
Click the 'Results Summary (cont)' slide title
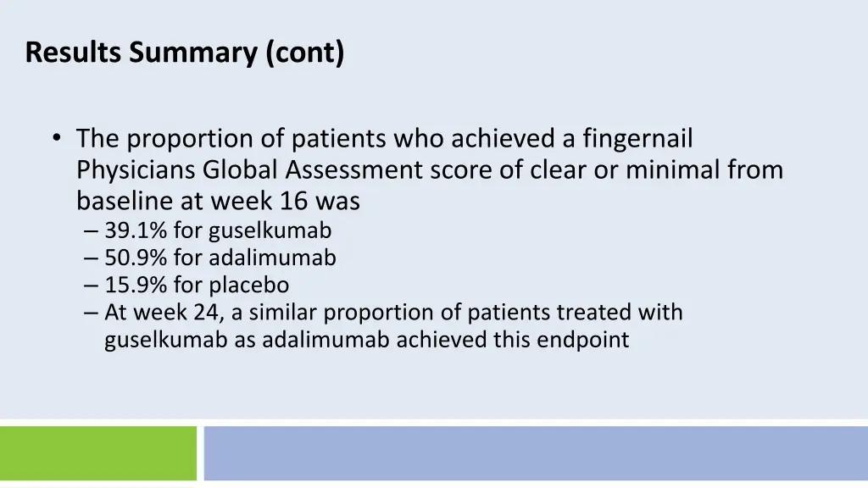(x=184, y=53)
